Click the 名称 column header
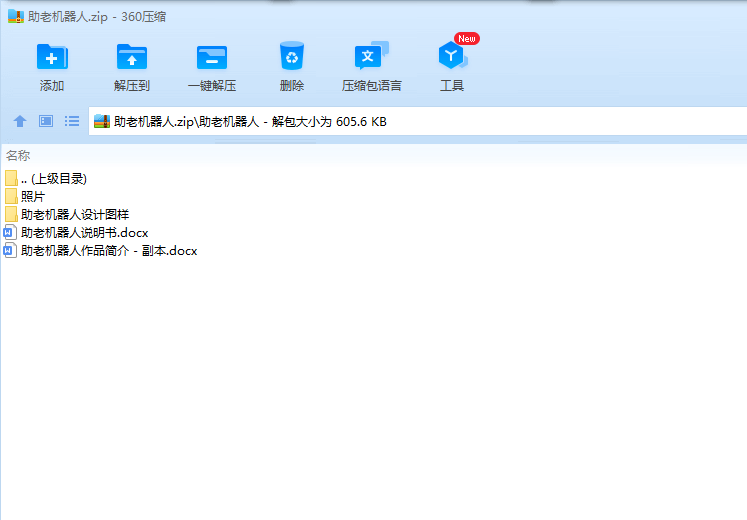747x520 pixels. coord(18,155)
